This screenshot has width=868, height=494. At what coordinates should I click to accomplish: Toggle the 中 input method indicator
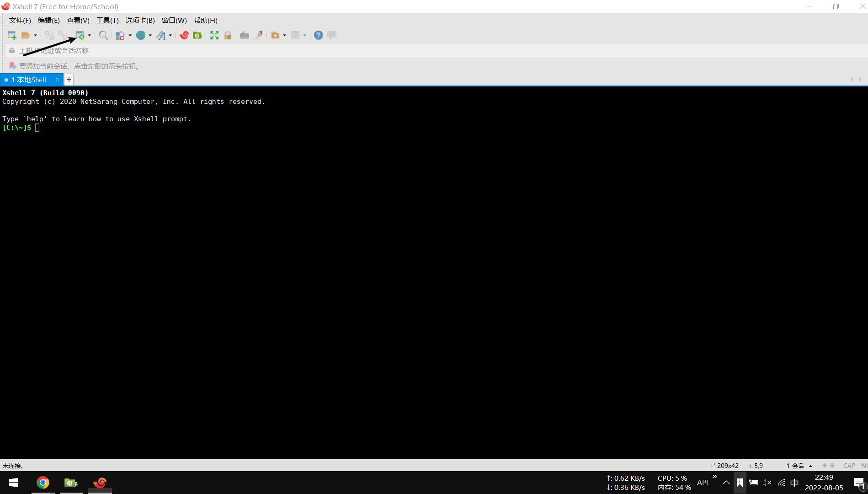coord(794,483)
